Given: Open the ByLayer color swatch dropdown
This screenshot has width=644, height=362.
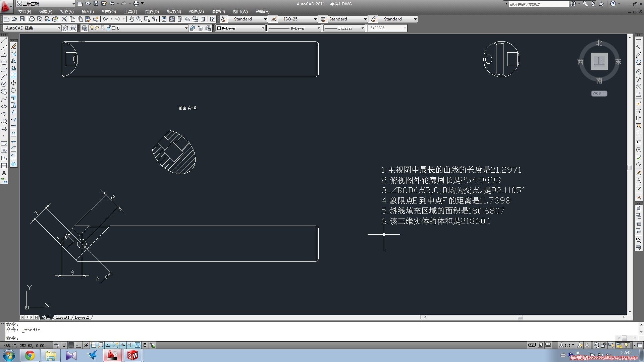Looking at the screenshot, I should [263, 28].
